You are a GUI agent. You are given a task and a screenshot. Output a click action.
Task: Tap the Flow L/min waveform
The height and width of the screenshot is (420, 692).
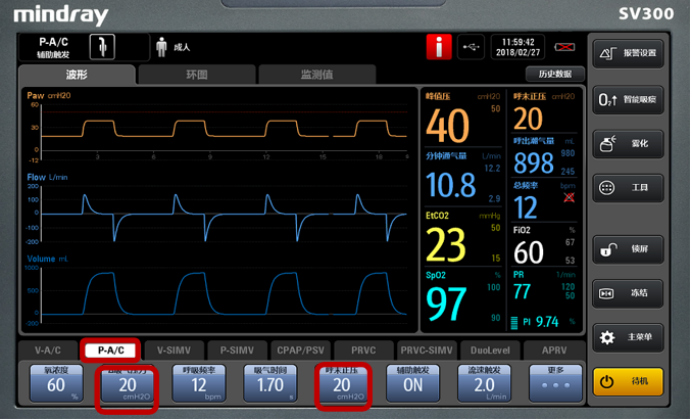224,216
